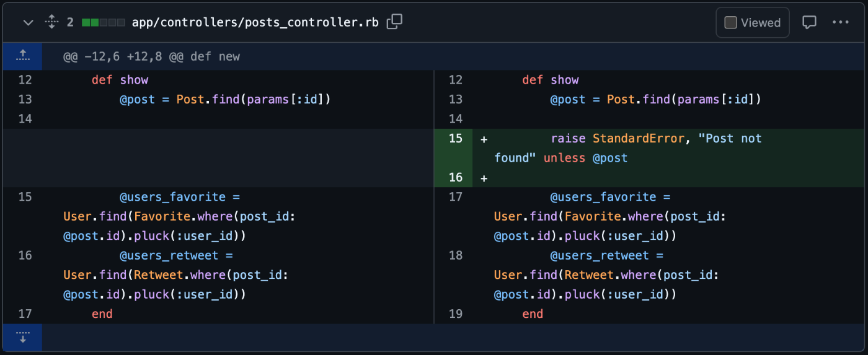Expand hidden lines above the hunk
The image size is (868, 355).
coord(22,56)
